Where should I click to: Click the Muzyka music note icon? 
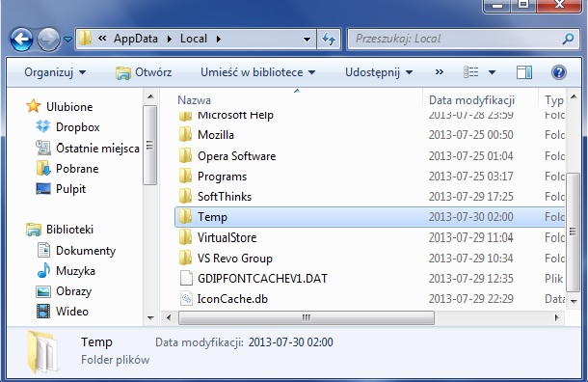(43, 270)
